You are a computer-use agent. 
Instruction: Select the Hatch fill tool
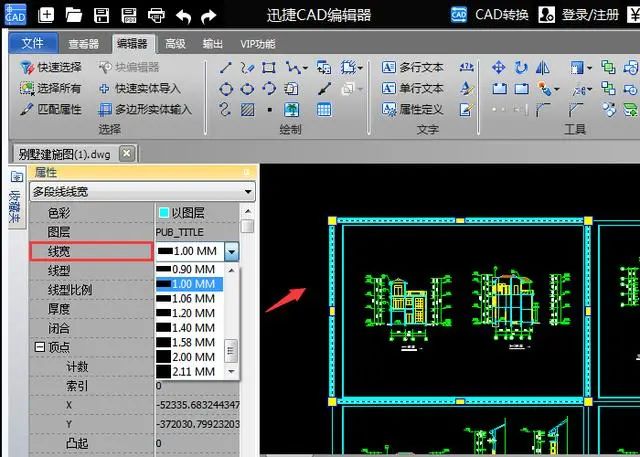pyautogui.click(x=247, y=110)
